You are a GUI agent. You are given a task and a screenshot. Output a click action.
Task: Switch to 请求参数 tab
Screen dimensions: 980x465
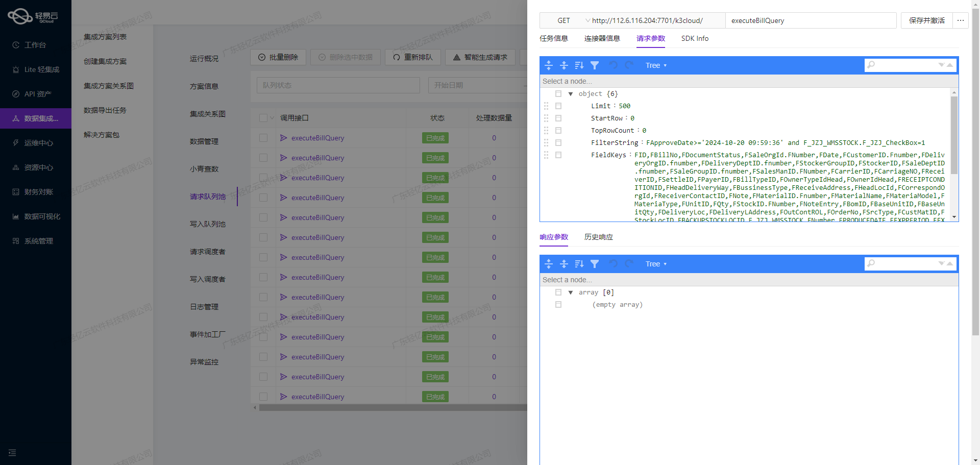pyautogui.click(x=651, y=38)
